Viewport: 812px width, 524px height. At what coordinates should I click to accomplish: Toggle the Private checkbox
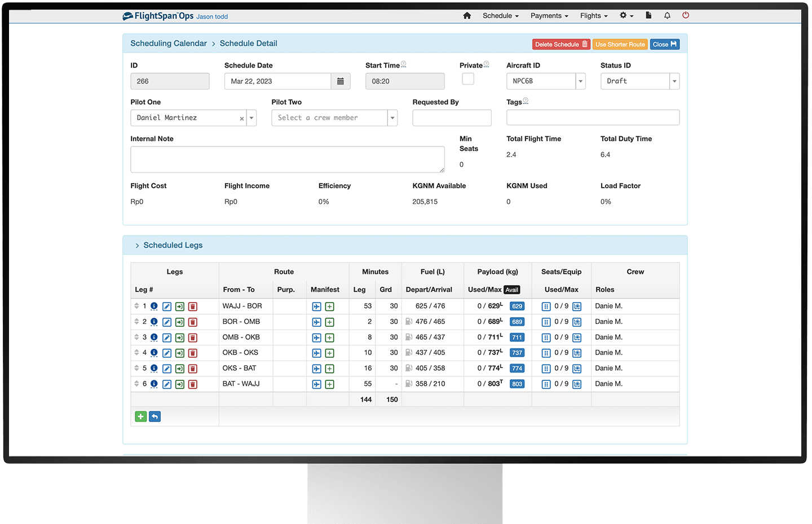(468, 79)
